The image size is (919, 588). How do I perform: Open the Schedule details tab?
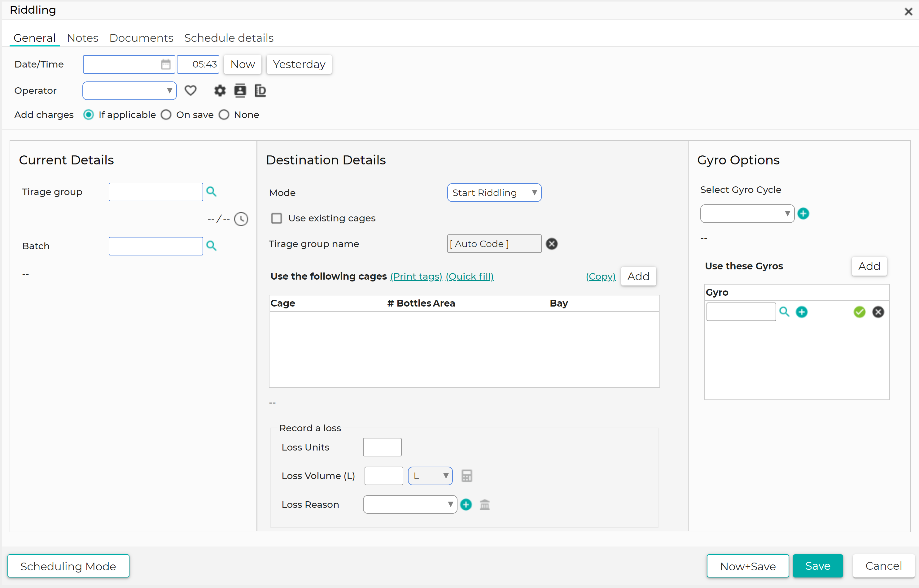pyautogui.click(x=229, y=38)
